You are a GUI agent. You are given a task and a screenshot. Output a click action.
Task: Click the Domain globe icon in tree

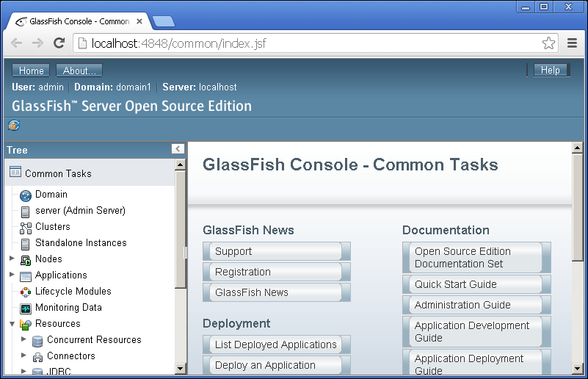26,195
